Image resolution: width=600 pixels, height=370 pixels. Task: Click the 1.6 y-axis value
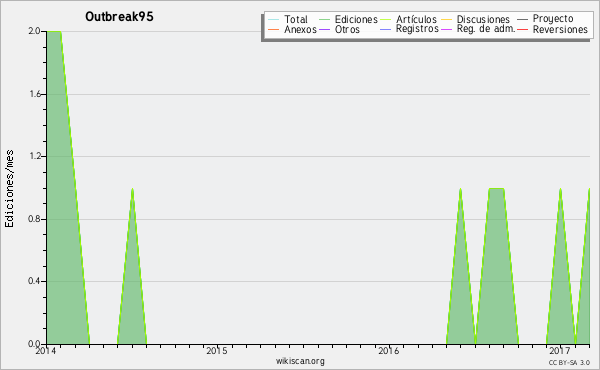pos(34,94)
